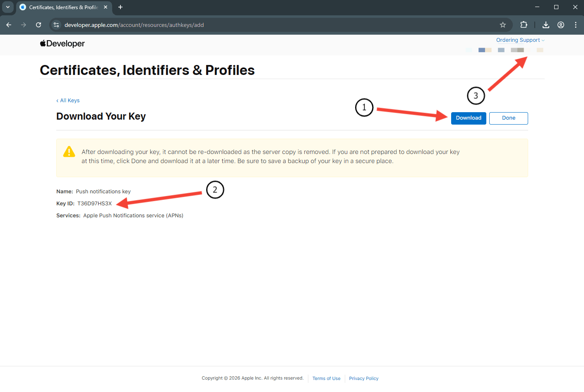Viewport: 584px width, 392px height.
Task: Click the Download Your Key heading
Action: (x=101, y=116)
